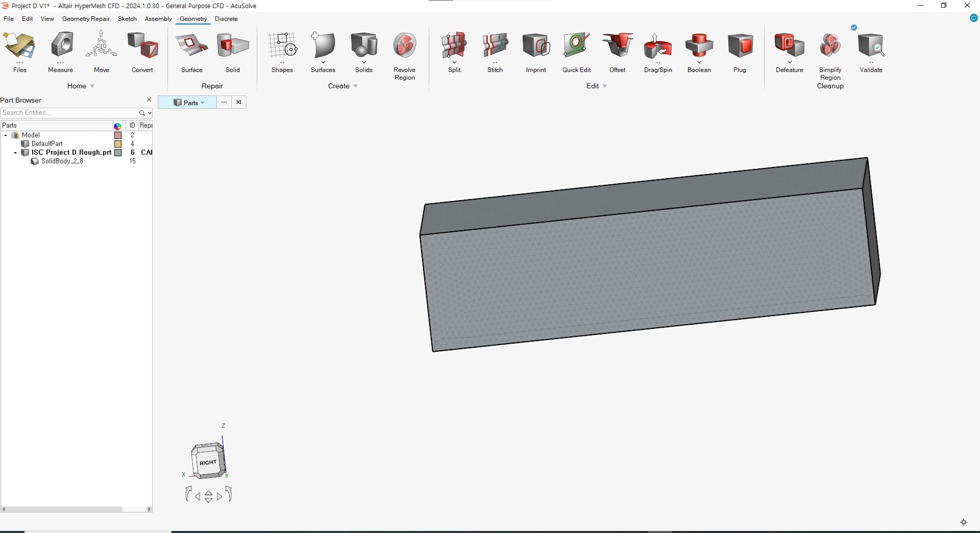Screen dimensions: 980x533
Task: Switch to Geometry Repair ribbon tab
Action: 86,19
